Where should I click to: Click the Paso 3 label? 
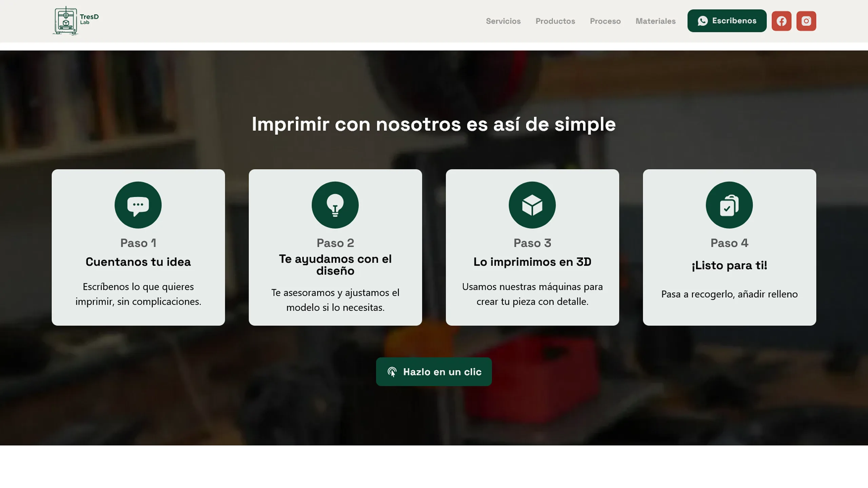click(x=532, y=243)
